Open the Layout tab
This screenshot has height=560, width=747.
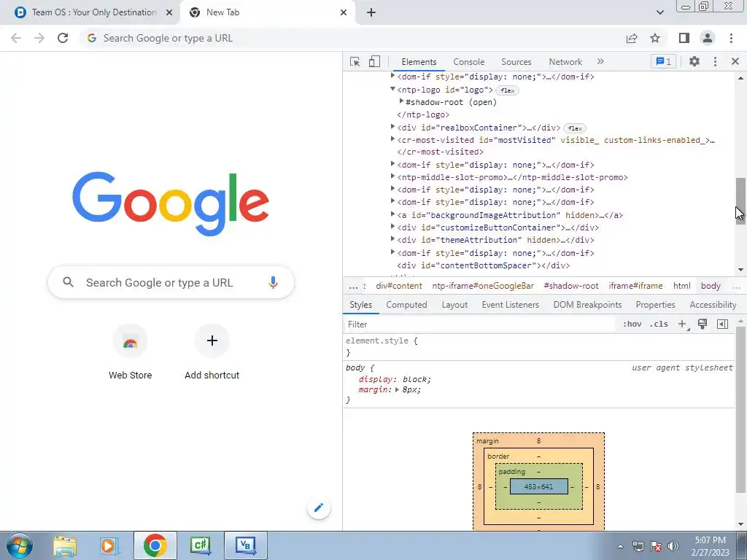click(x=454, y=305)
